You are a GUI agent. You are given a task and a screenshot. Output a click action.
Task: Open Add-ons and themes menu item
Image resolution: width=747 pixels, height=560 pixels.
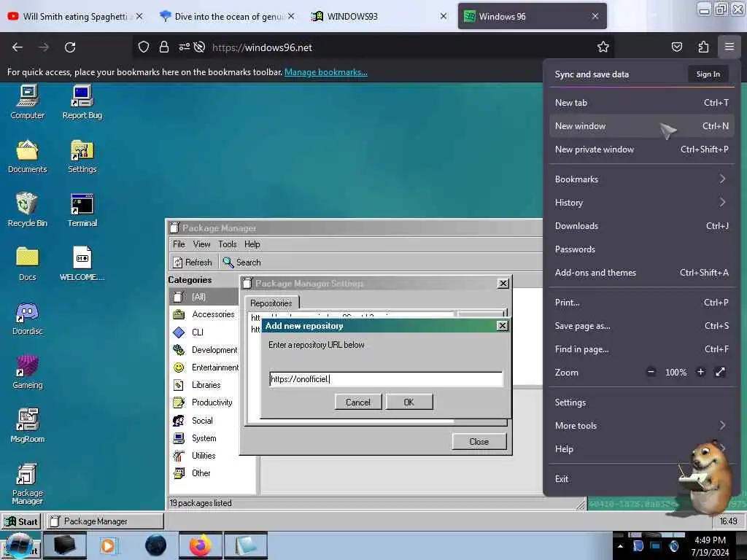[641, 273]
